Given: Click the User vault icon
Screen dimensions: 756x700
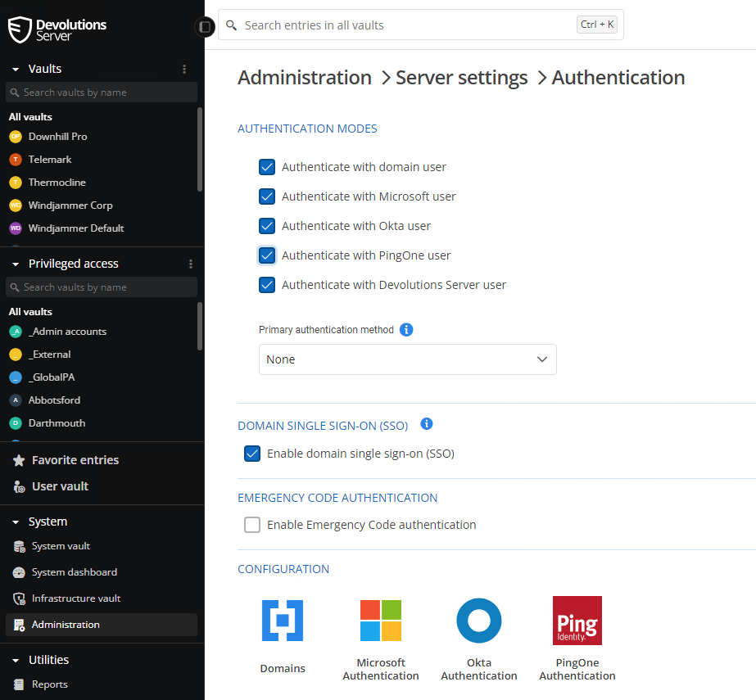Looking at the screenshot, I should [x=19, y=486].
